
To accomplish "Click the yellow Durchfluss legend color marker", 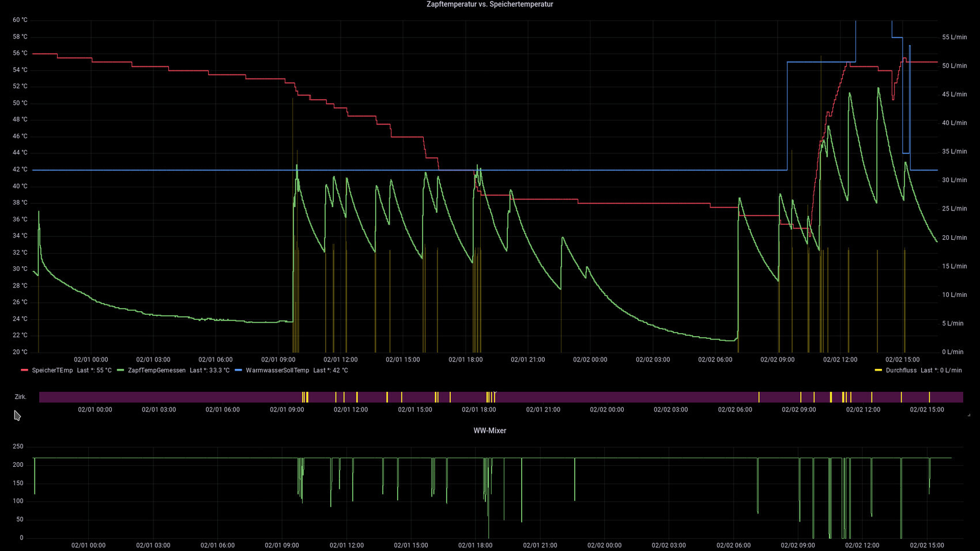I will coord(878,371).
